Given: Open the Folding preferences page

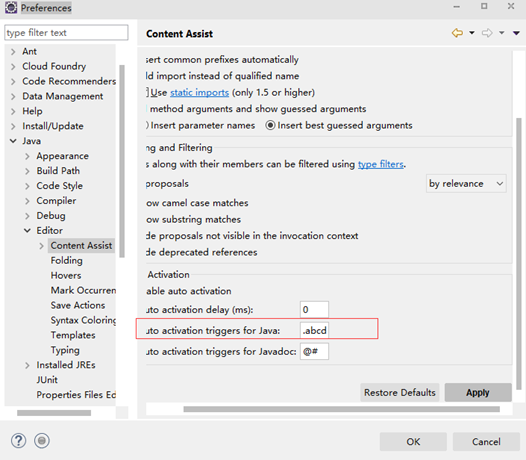Looking at the screenshot, I should tap(66, 260).
